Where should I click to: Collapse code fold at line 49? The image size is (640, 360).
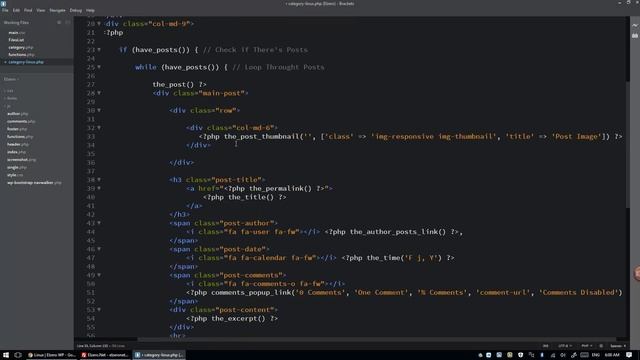tap(99, 275)
